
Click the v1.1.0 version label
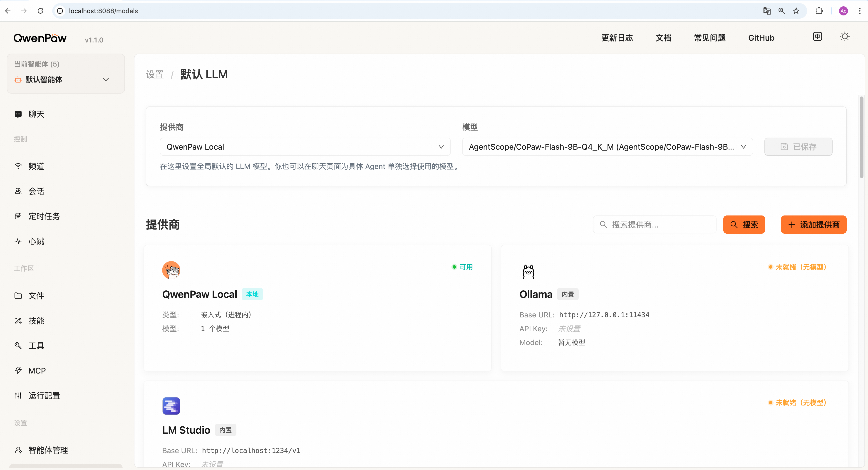pos(94,40)
